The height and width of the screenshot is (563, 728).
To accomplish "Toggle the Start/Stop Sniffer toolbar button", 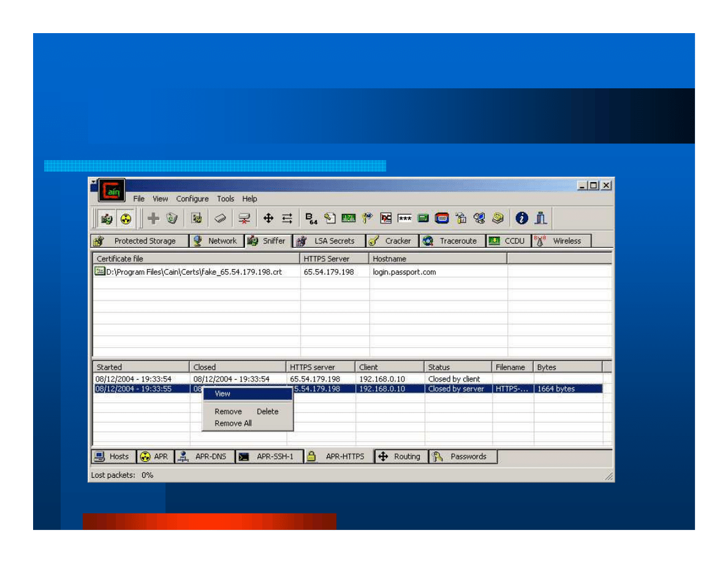I will 107,218.
